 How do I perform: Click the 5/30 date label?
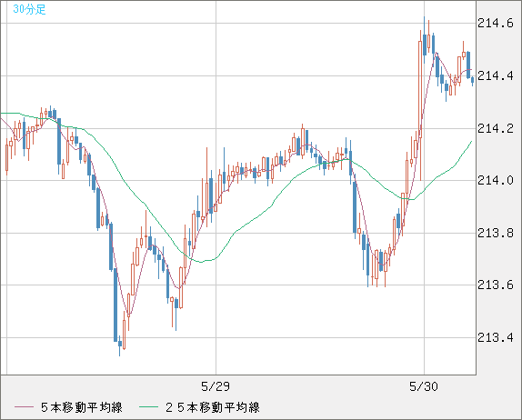click(424, 386)
